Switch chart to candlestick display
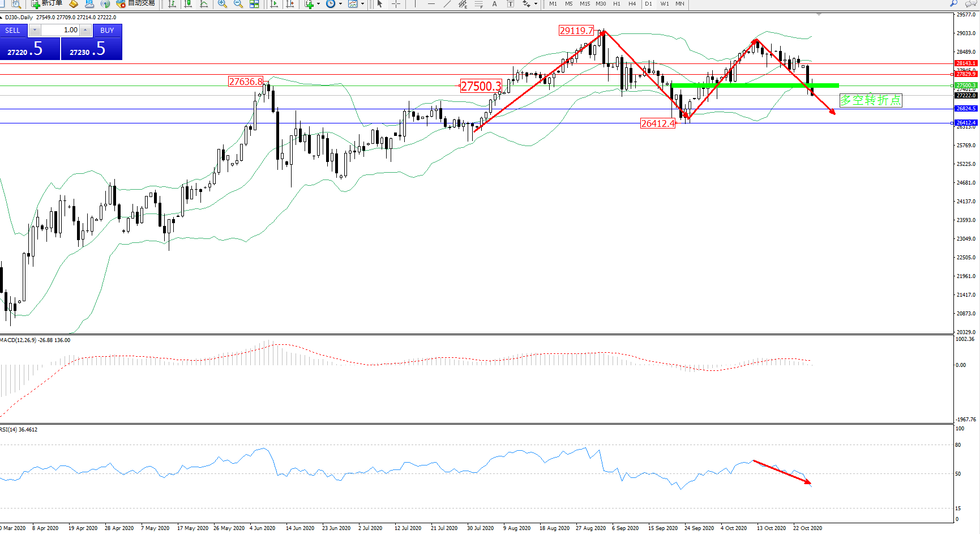Image resolution: width=980 pixels, height=534 pixels. 188,4
